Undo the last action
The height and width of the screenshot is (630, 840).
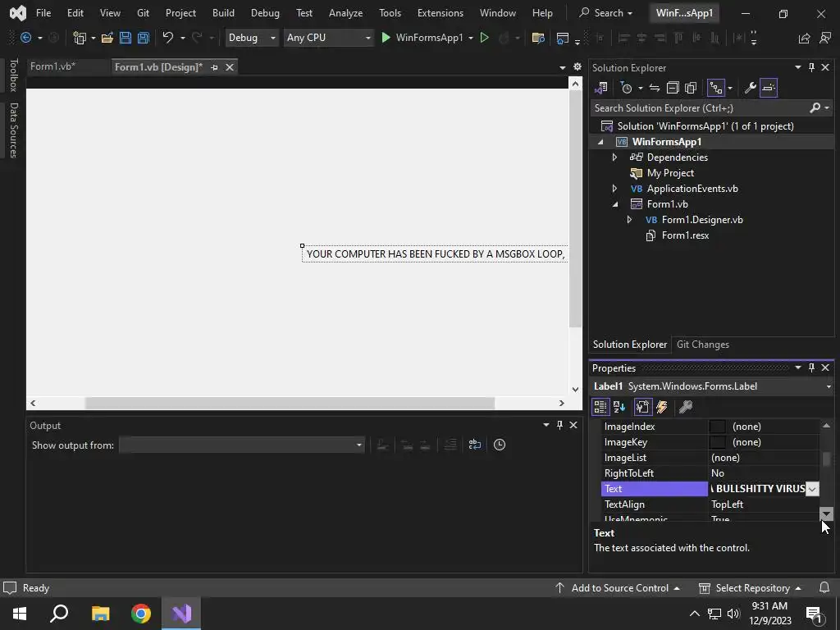tap(167, 38)
